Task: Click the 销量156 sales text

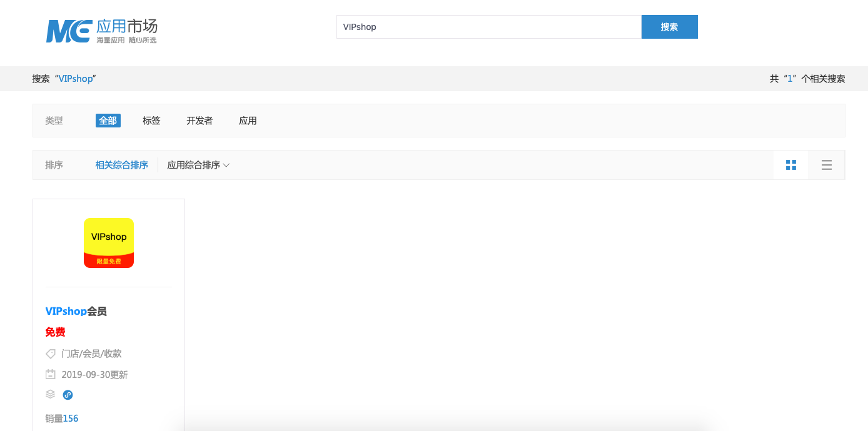Action: point(62,419)
